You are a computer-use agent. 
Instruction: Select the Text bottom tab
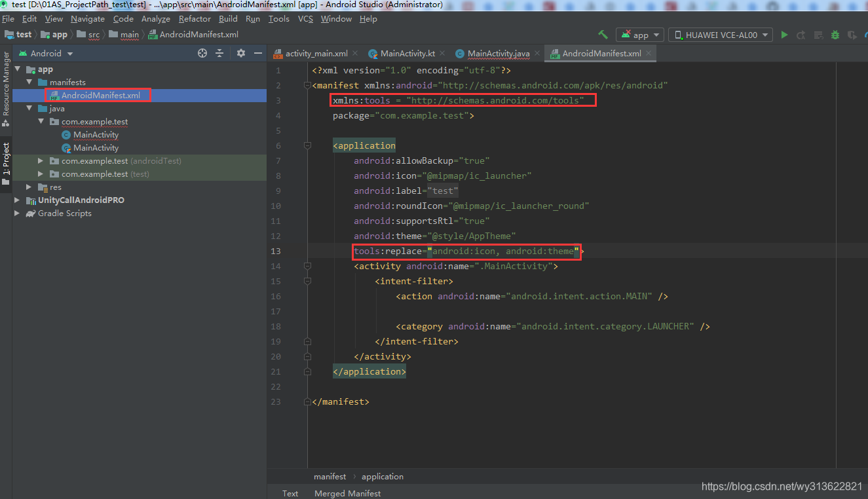coord(290,493)
